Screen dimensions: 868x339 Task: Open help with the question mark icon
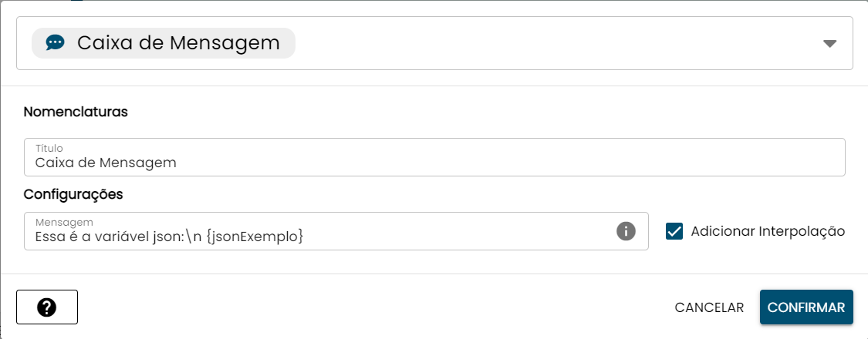47,307
